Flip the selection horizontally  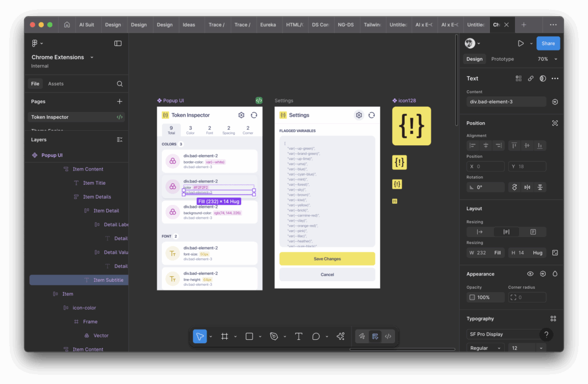point(527,187)
